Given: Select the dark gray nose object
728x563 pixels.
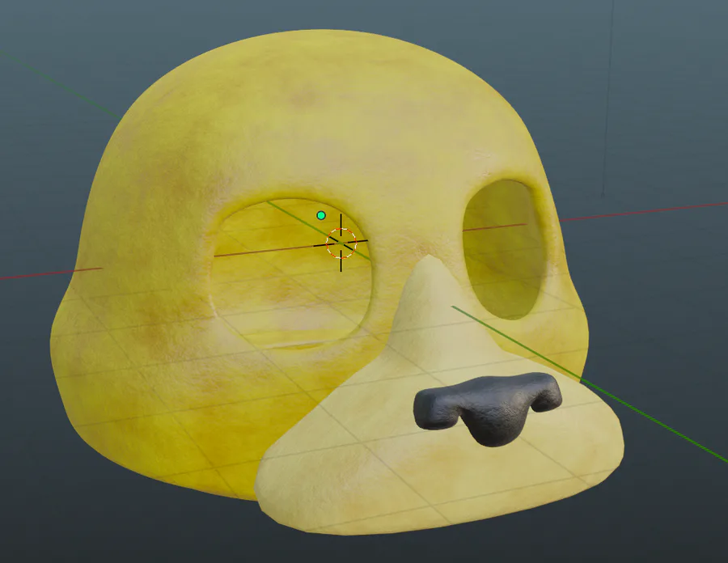Looking at the screenshot, I should [x=488, y=408].
